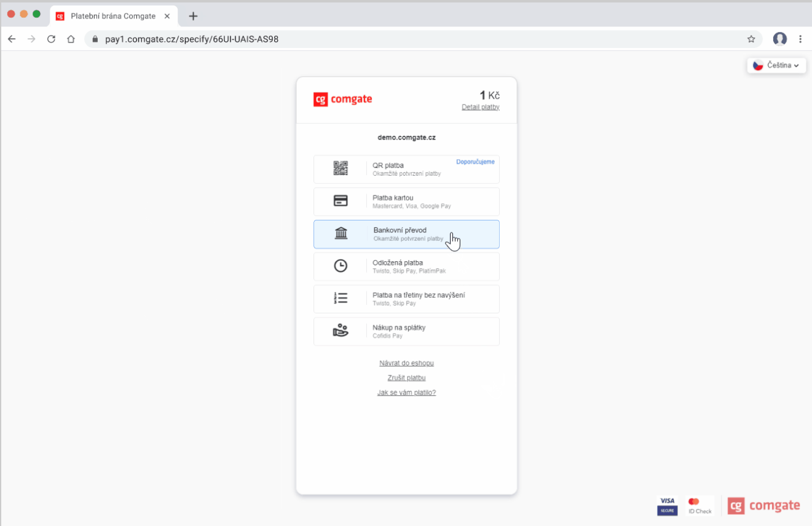Click the bank building icon for Bankovní převod
Viewport: 812px width, 526px height.
(x=341, y=234)
